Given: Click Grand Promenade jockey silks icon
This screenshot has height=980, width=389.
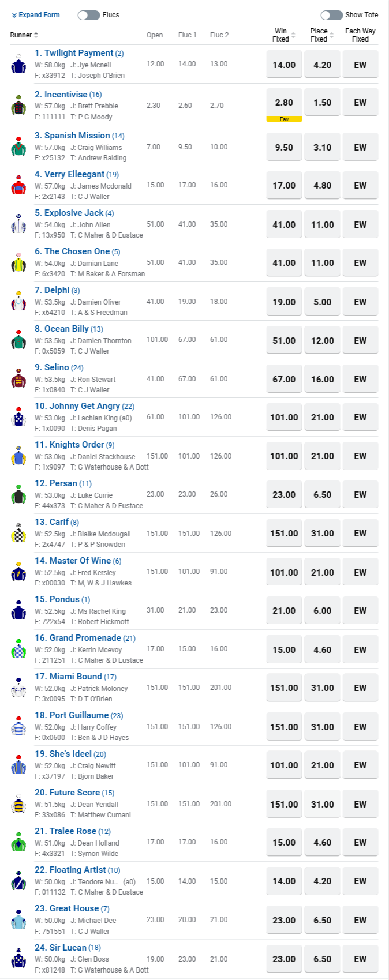Looking at the screenshot, I should click(x=18, y=649).
